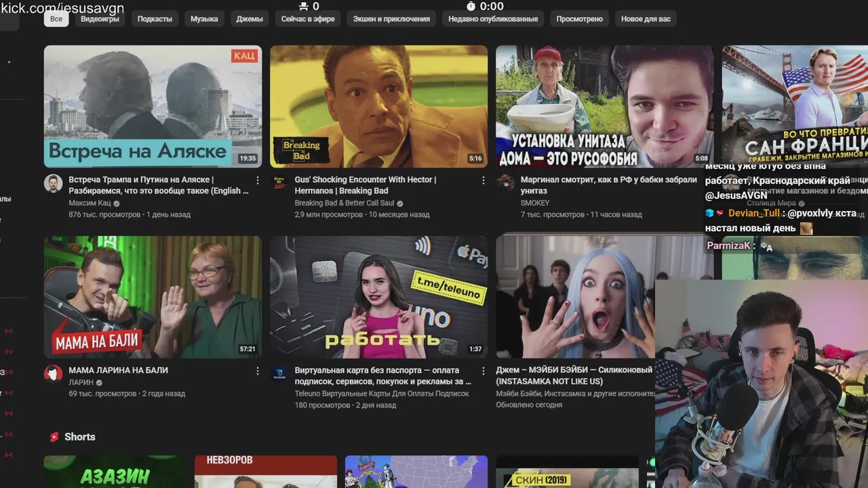868x488 pixels.
Task: Open video title "Встреча Трампа и Путина на Аляске"
Action: [159, 185]
